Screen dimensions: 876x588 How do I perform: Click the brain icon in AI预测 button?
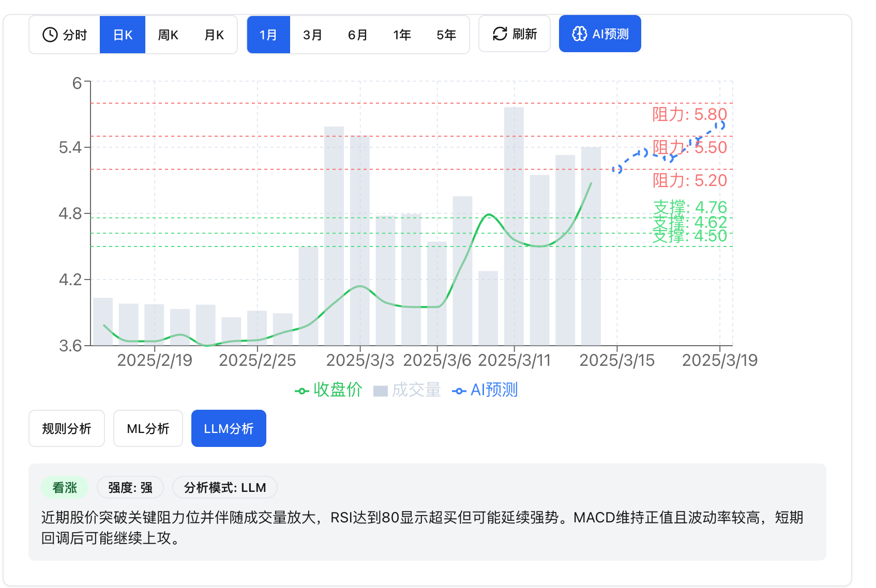(579, 34)
